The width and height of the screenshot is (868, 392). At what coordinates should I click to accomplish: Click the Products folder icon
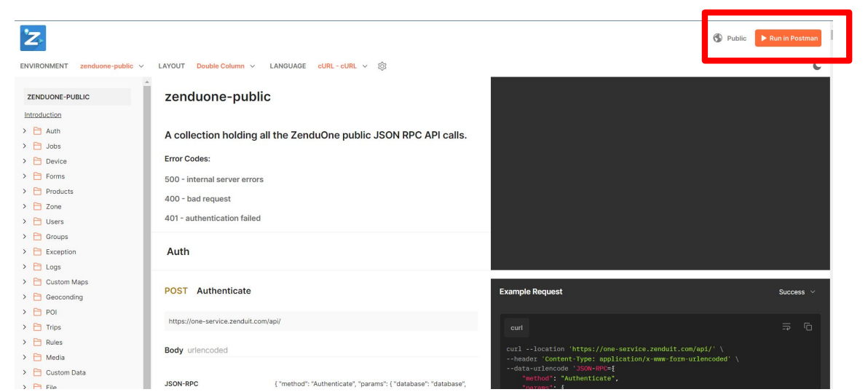tap(38, 192)
